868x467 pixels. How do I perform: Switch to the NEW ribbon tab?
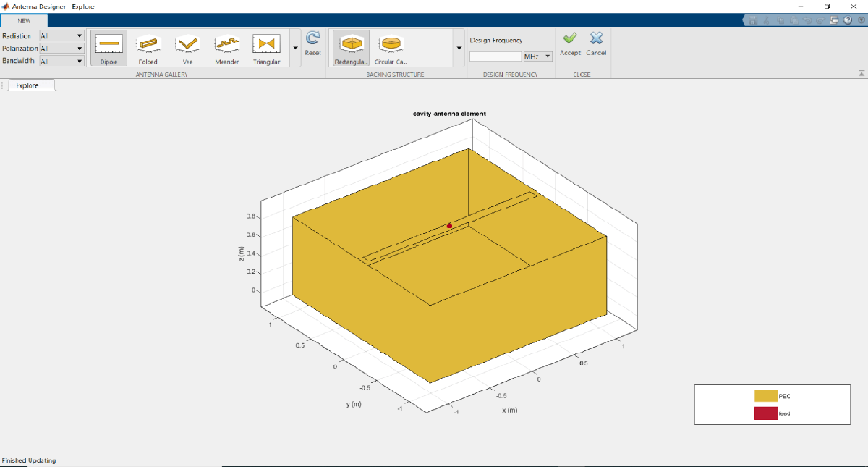pyautogui.click(x=24, y=21)
